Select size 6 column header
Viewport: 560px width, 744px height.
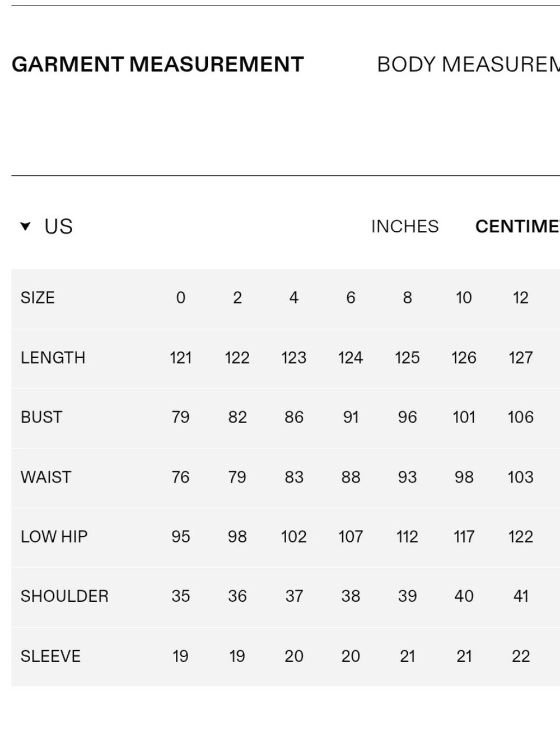click(x=351, y=298)
